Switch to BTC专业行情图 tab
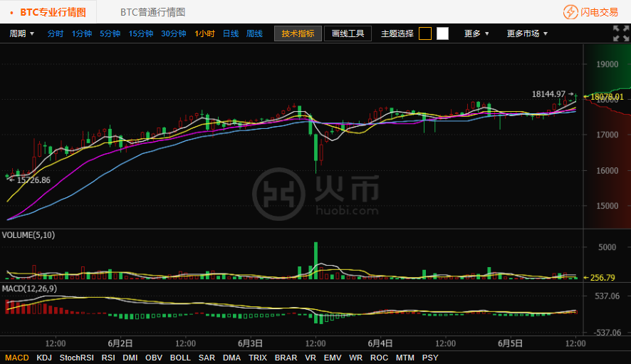The width and height of the screenshot is (631, 364). pos(53,12)
